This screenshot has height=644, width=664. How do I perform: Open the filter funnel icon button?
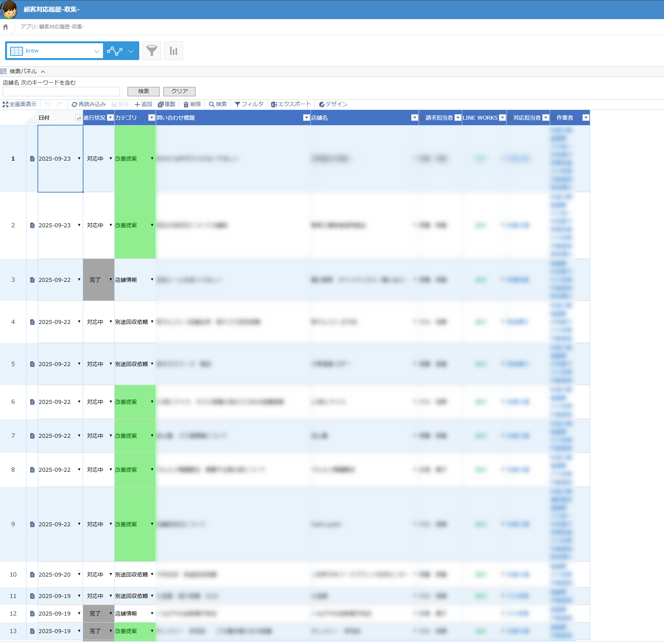click(152, 51)
